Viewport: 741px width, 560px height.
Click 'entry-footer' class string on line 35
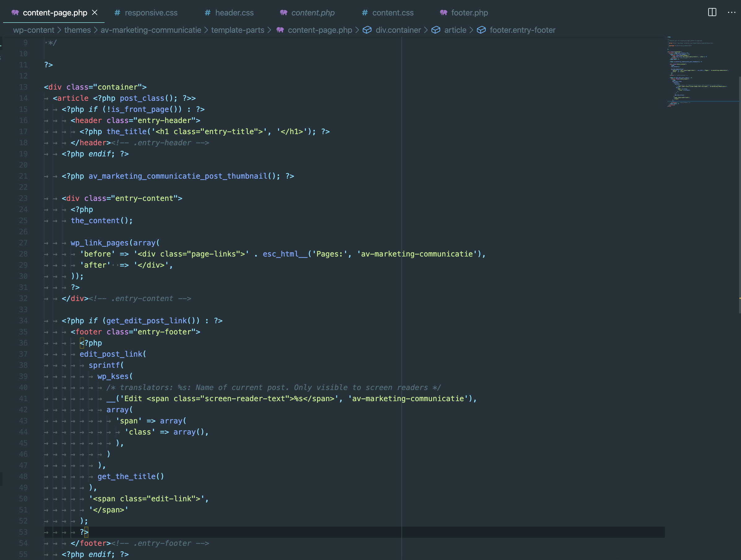pos(164,332)
